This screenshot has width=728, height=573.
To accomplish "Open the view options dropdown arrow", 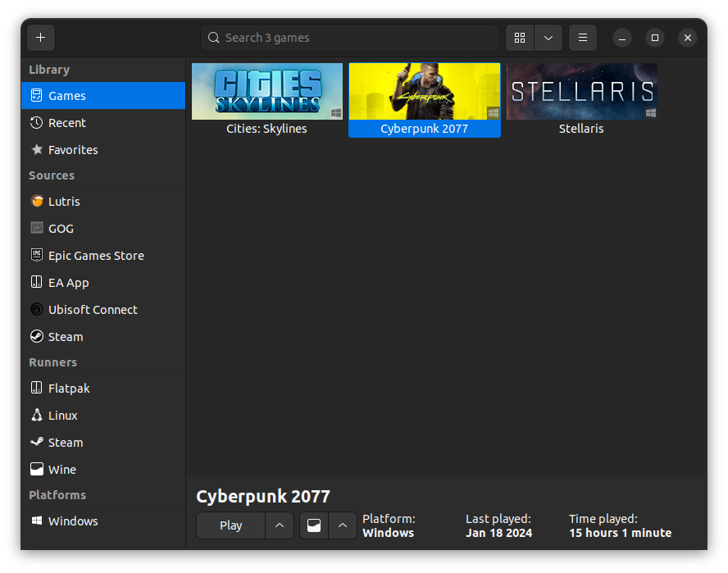I will pyautogui.click(x=548, y=38).
